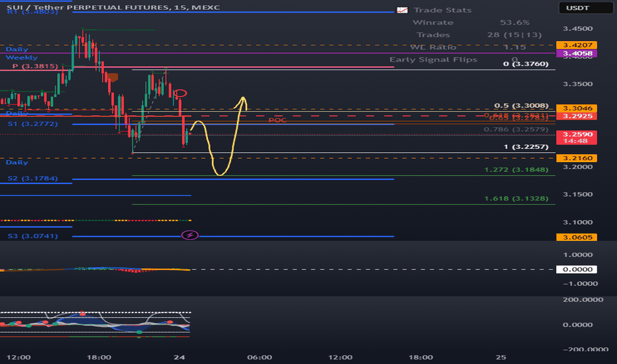
Task: Select the Fib 0 (3.3760) level label
Action: pyautogui.click(x=526, y=64)
